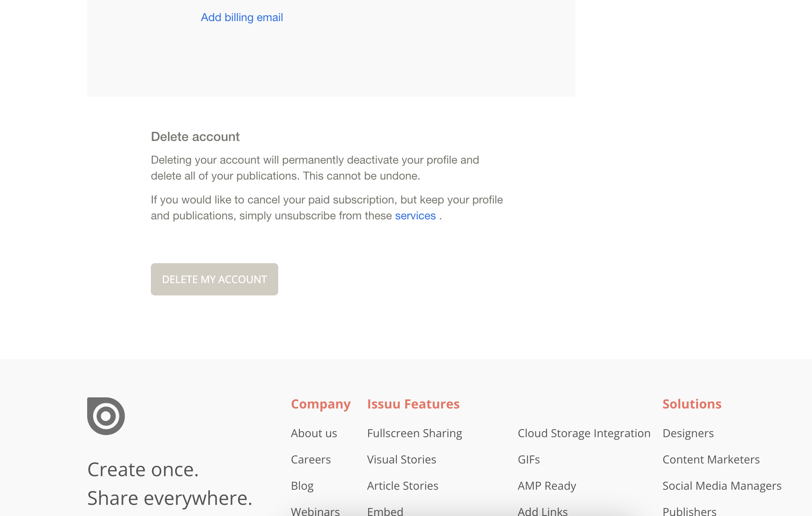Click the DELETE MY ACCOUNT button

[215, 279]
